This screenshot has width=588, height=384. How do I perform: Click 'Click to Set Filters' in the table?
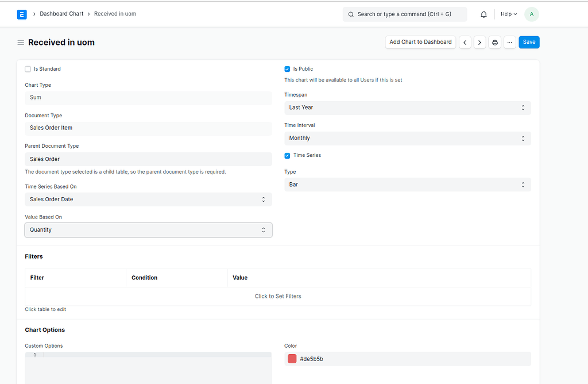click(278, 296)
